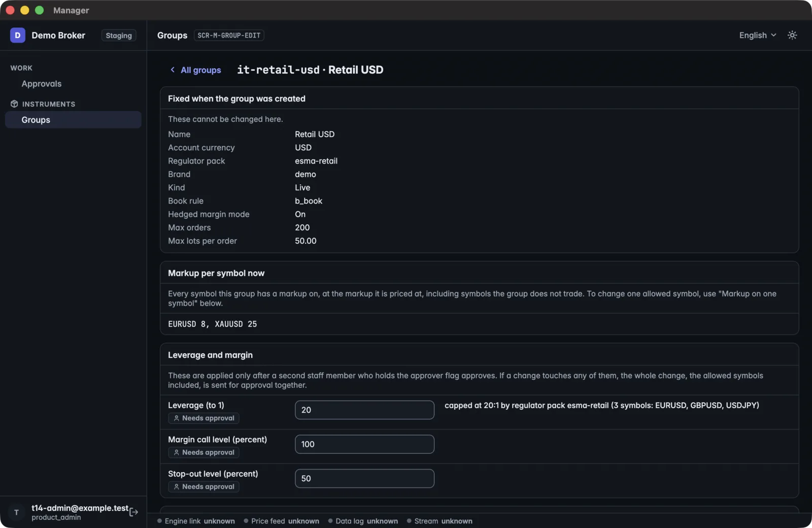Click person icon in Stop-out Needs approval badge
The width and height of the screenshot is (812, 528).
coord(177,486)
